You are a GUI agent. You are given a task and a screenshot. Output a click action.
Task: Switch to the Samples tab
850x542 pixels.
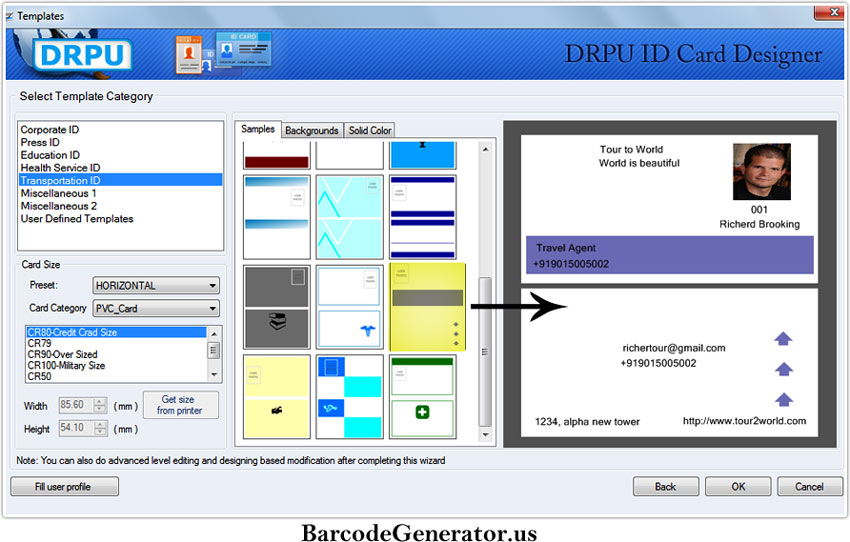click(258, 129)
